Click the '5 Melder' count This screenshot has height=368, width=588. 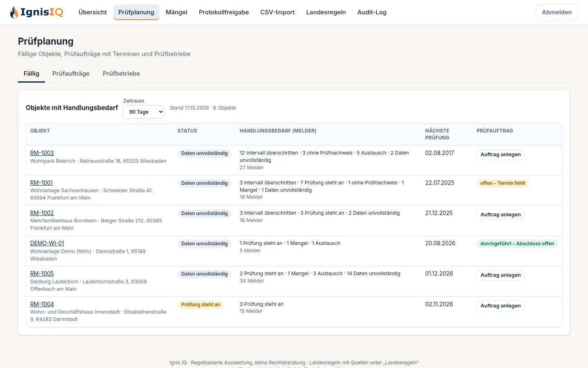point(250,251)
